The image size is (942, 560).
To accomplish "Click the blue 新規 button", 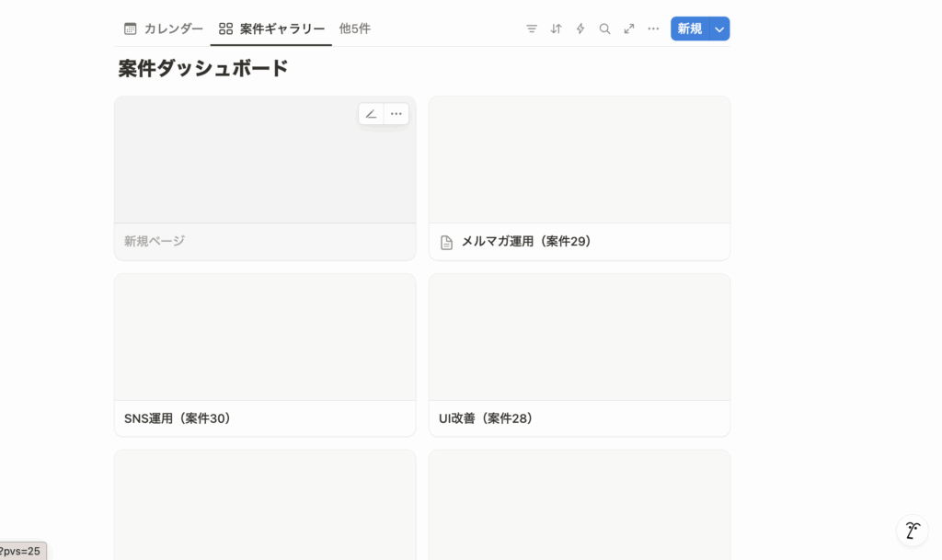I will coord(690,29).
